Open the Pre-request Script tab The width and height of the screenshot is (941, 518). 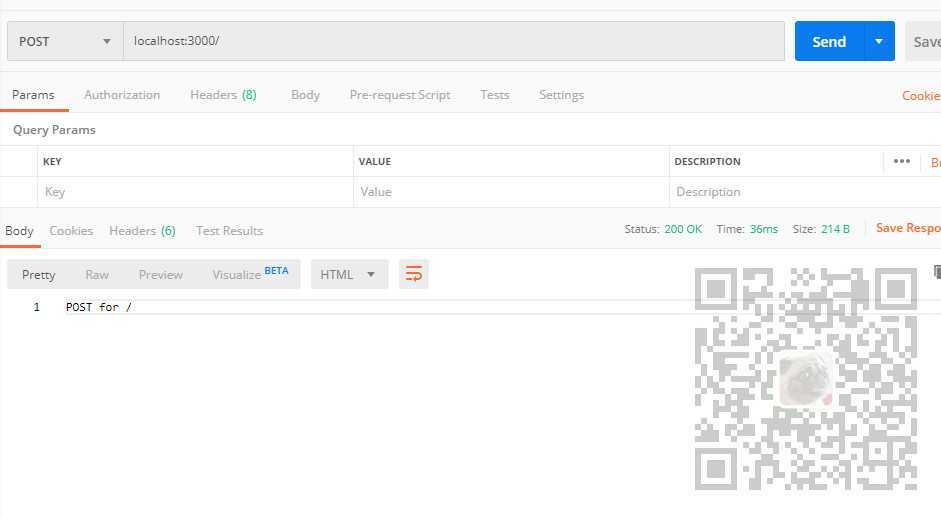pyautogui.click(x=400, y=95)
